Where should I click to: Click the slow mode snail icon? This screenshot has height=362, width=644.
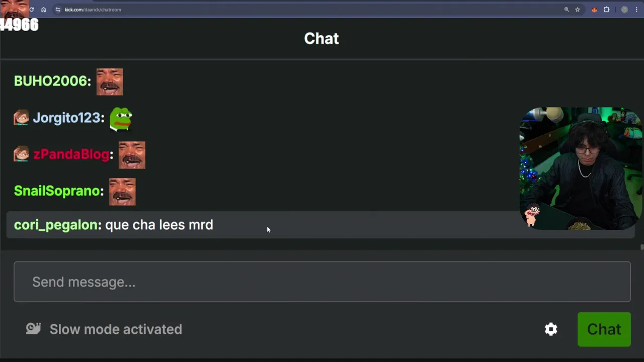(x=33, y=329)
